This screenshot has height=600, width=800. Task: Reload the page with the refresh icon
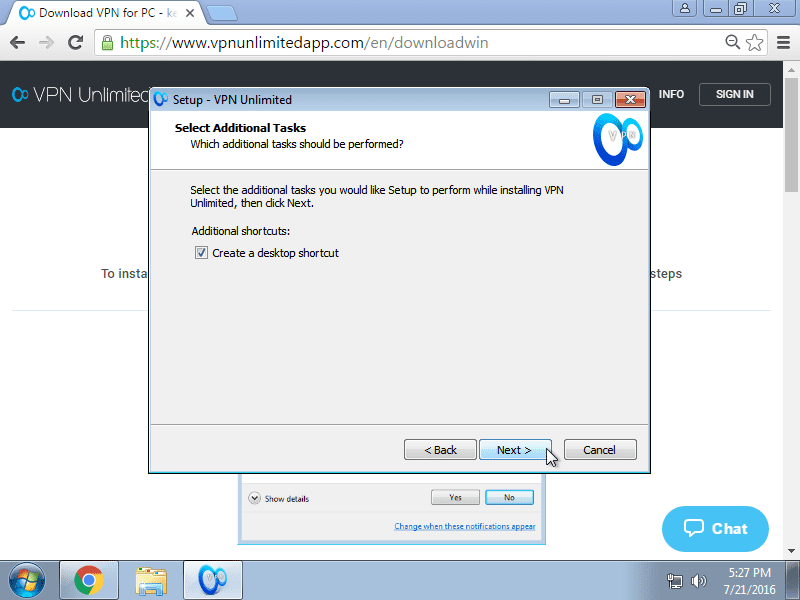(77, 42)
